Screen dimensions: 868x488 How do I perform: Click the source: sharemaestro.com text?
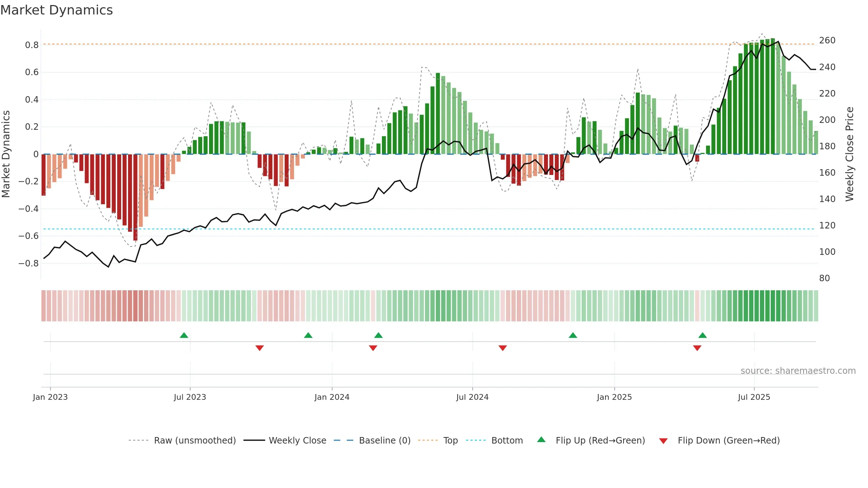coord(798,371)
